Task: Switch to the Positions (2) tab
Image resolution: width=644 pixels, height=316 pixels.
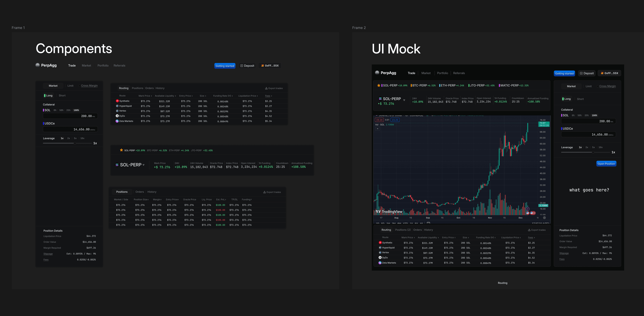Action: tap(403, 230)
